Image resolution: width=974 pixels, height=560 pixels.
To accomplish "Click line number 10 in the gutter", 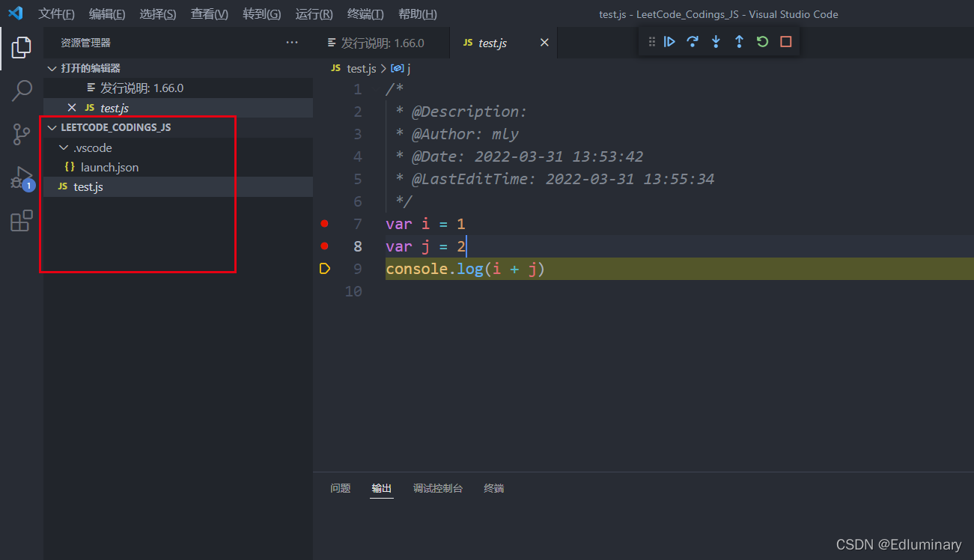I will (x=353, y=291).
